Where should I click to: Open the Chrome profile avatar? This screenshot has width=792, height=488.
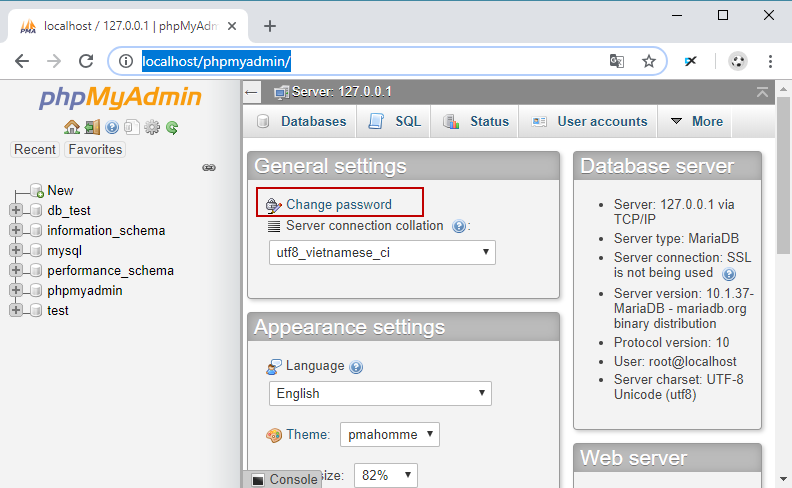pos(737,61)
